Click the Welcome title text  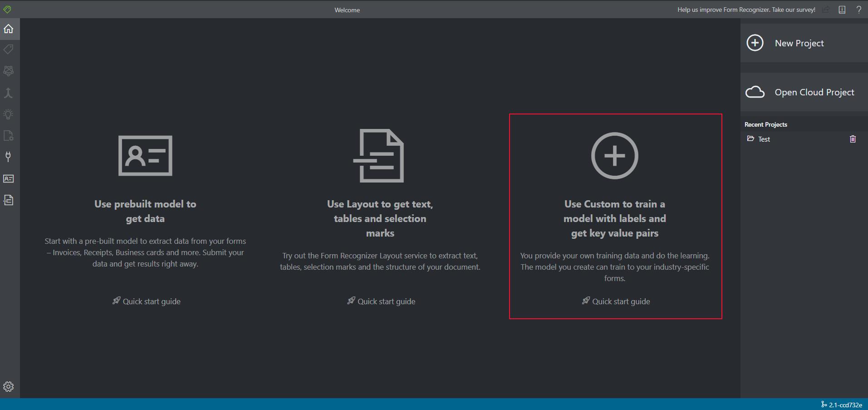click(x=347, y=10)
